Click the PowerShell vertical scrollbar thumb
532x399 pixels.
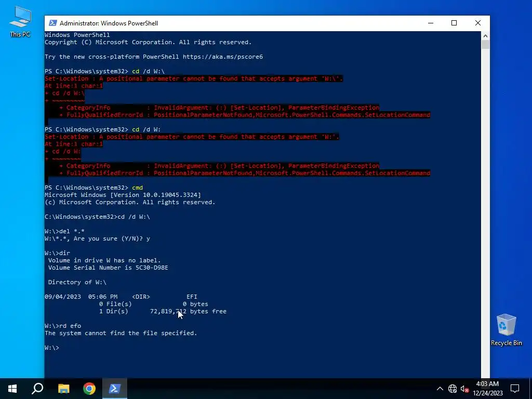click(485, 45)
